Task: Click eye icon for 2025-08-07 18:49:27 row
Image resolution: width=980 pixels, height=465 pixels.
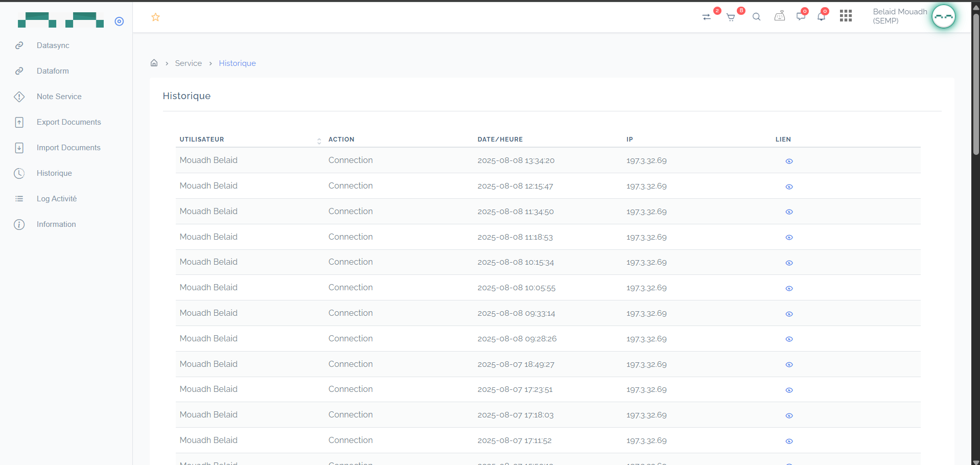Action: 789,365
